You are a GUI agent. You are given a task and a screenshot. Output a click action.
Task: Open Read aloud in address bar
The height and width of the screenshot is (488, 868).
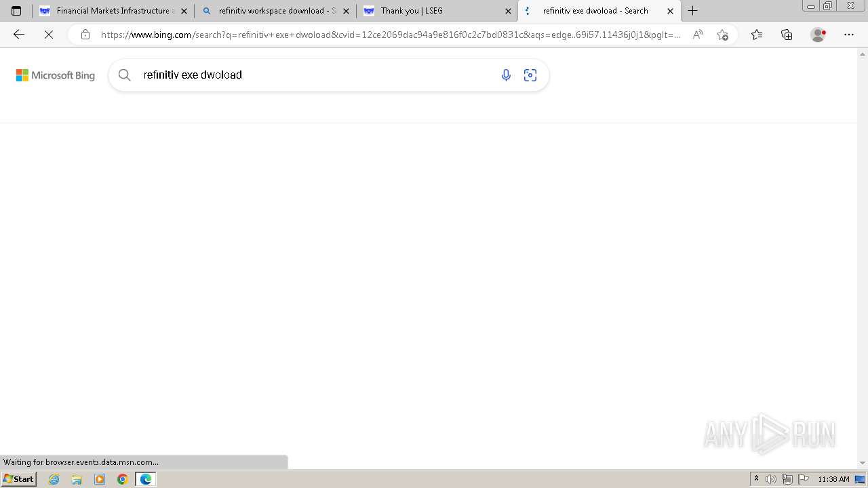click(697, 35)
